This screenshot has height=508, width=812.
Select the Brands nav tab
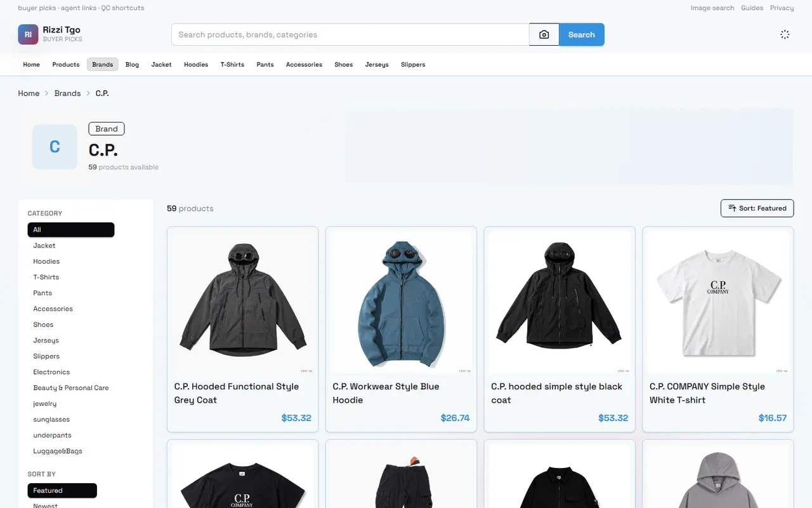103,65
